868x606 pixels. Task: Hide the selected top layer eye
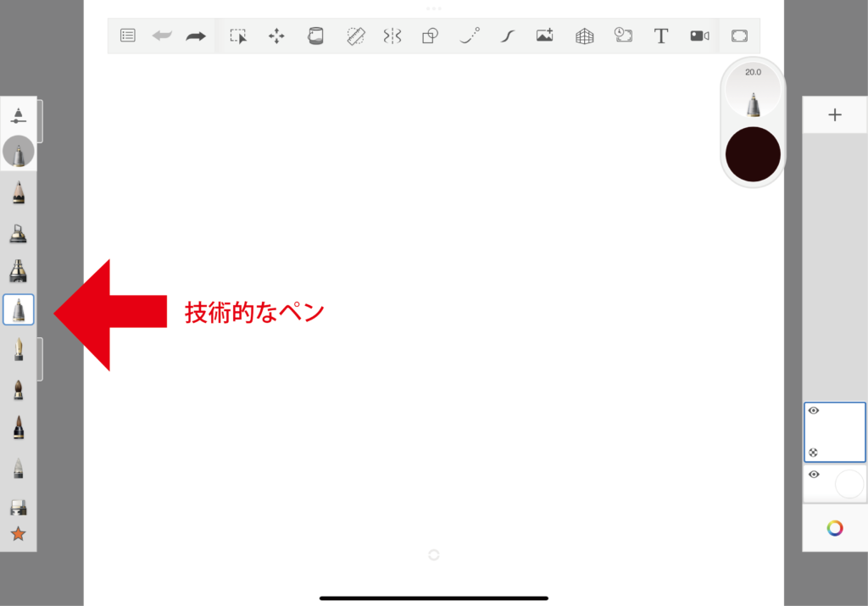814,411
